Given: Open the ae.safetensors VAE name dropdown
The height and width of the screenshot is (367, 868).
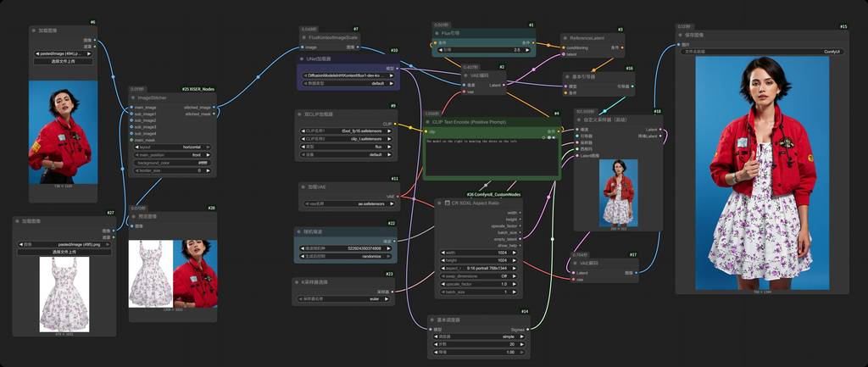Looking at the screenshot, I should coord(348,203).
